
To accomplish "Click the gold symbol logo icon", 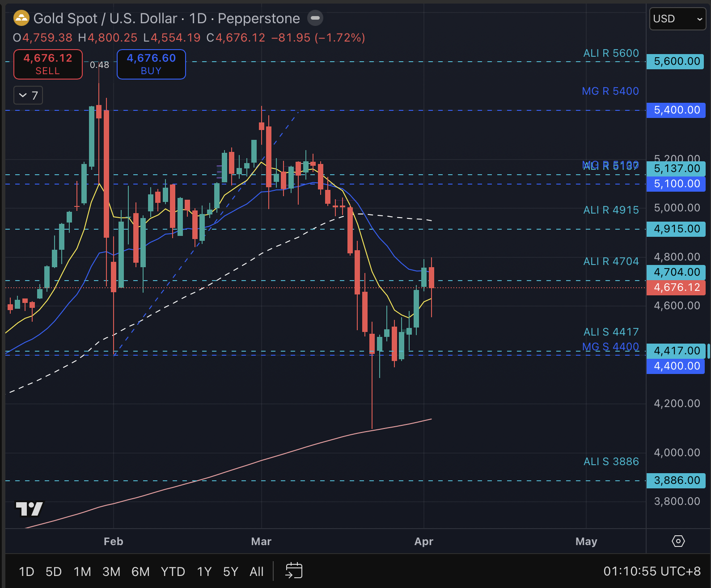I will 21,18.
